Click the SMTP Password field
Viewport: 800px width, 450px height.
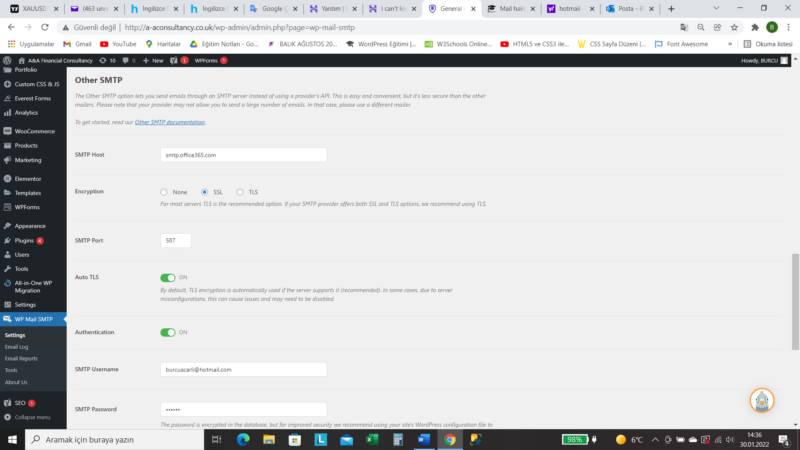coord(243,409)
